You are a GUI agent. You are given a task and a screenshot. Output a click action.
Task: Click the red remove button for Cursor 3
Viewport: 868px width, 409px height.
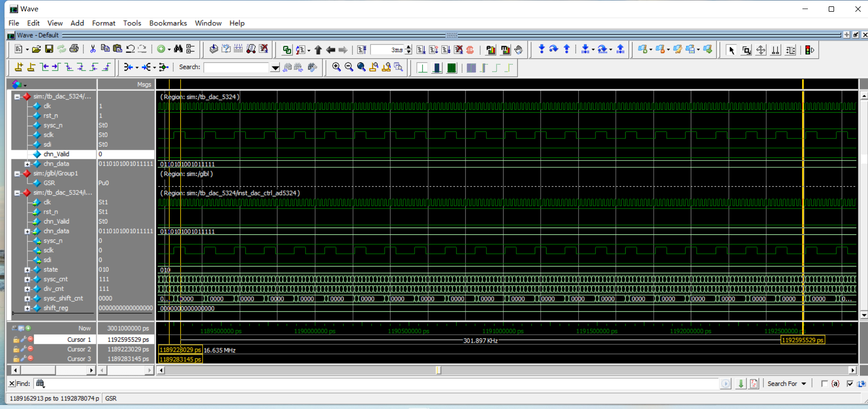click(x=30, y=358)
